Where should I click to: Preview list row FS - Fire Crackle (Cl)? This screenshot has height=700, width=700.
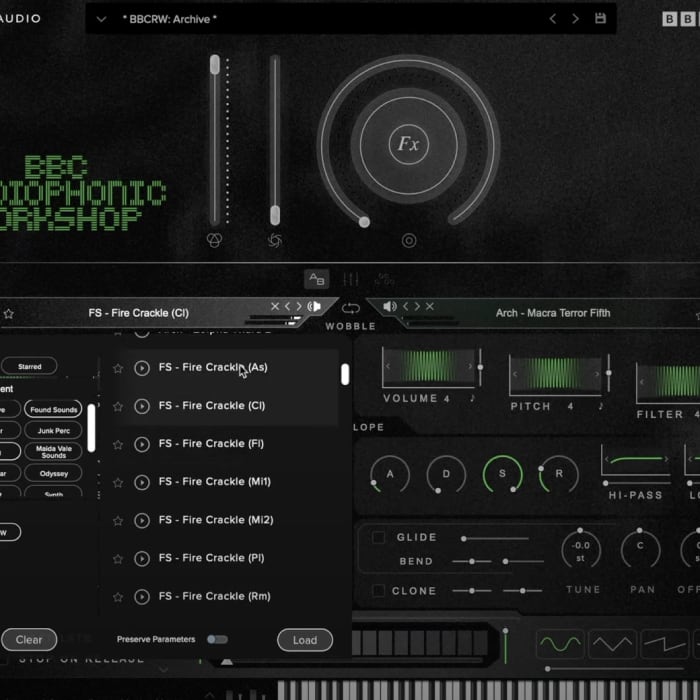pos(142,406)
